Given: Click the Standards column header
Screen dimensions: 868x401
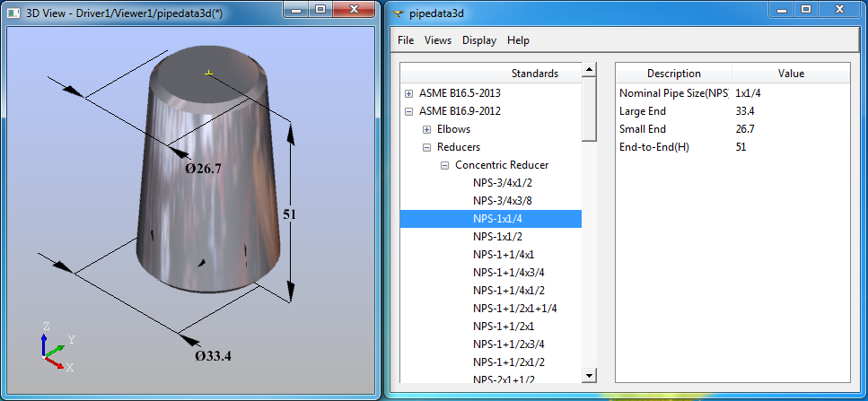Looking at the screenshot, I should [x=534, y=74].
